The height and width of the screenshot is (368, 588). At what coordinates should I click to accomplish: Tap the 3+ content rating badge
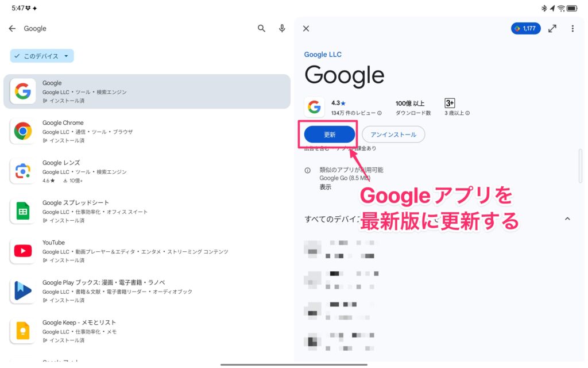450,103
